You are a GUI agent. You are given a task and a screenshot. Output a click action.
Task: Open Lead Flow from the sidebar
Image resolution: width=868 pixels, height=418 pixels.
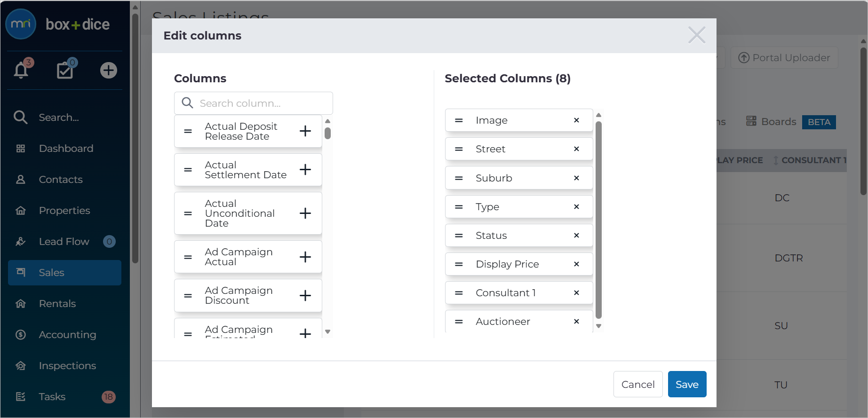(x=65, y=242)
